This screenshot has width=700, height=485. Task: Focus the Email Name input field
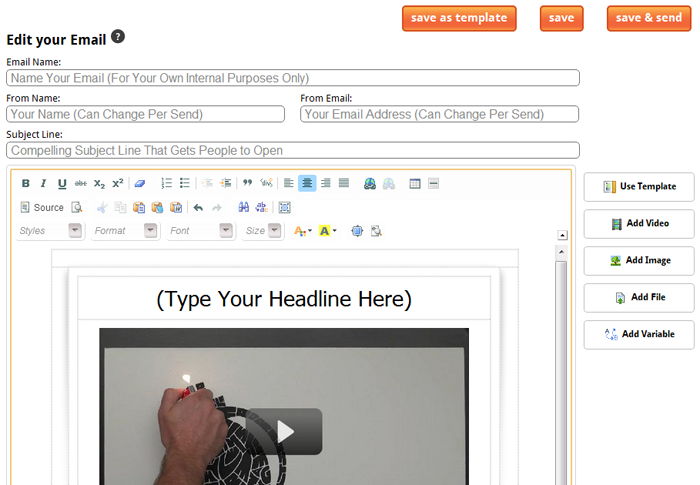tap(293, 78)
